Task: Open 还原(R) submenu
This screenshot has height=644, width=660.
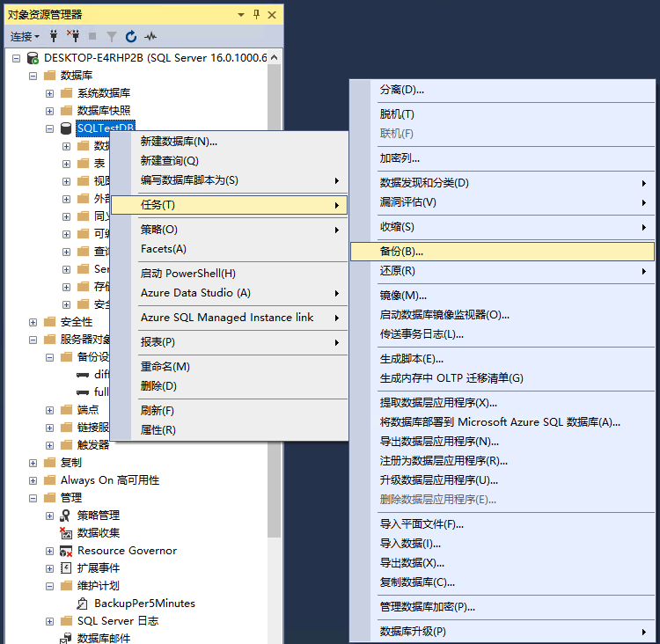Action: (x=502, y=271)
